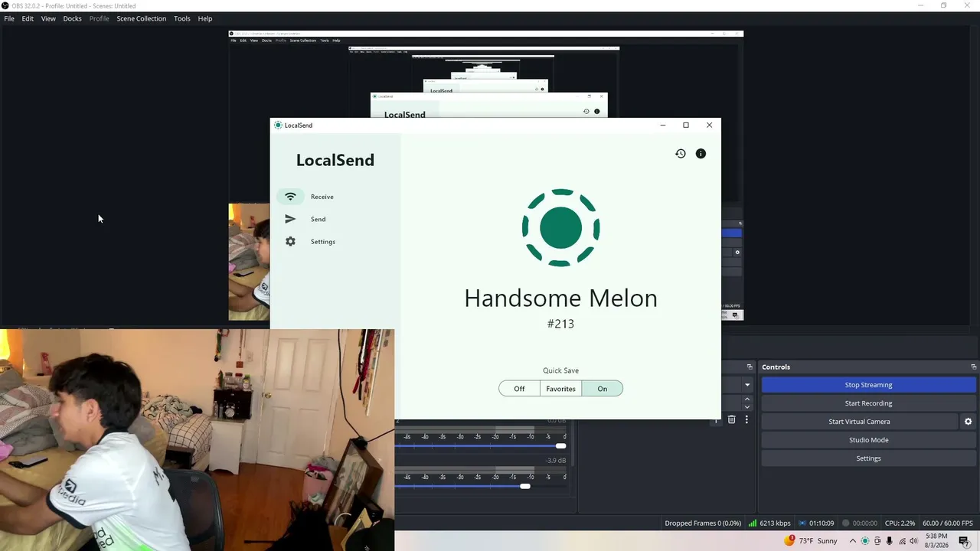Viewport: 980px width, 551px height.
Task: Click Stop Streaming in OBS Controls
Action: [x=868, y=385]
